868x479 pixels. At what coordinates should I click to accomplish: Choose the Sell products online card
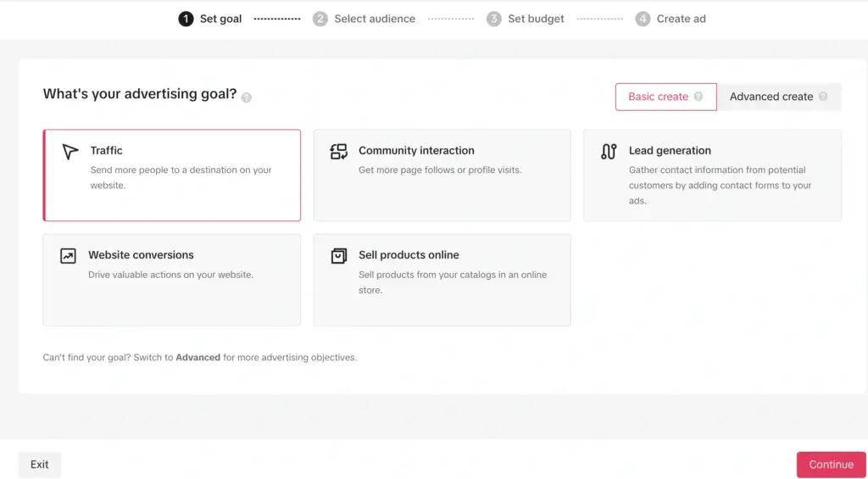tap(442, 280)
